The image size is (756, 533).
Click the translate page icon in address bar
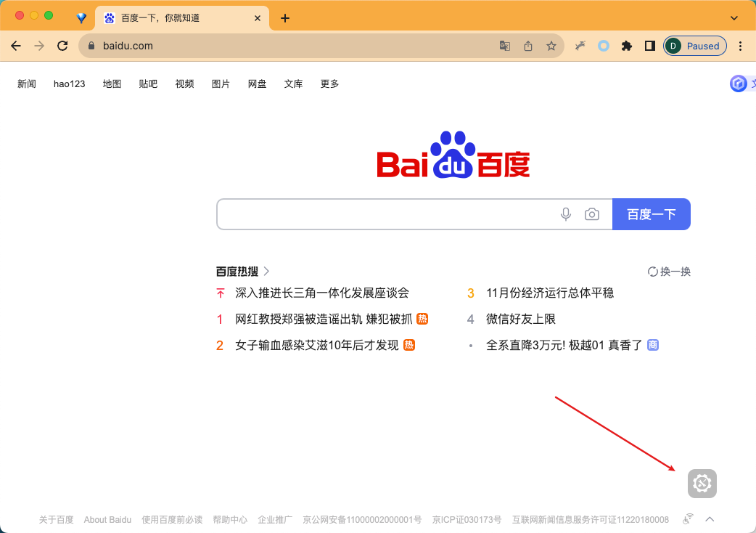pyautogui.click(x=505, y=46)
